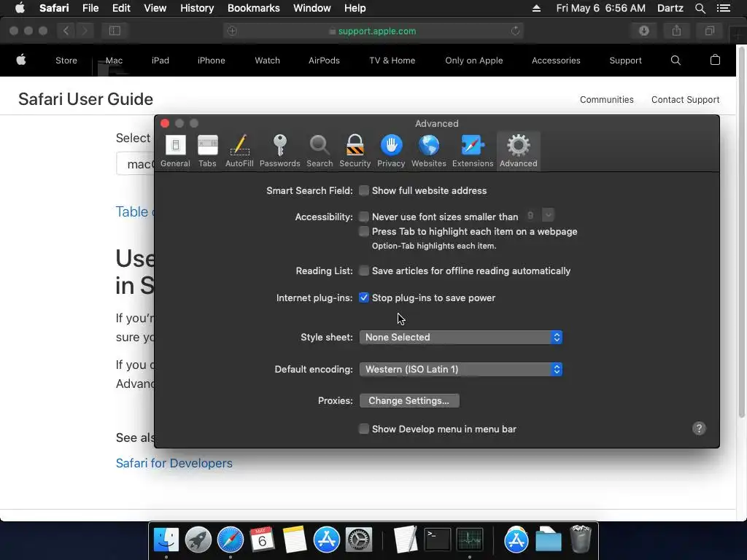Open Notification Center in the menu bar

[723, 8]
